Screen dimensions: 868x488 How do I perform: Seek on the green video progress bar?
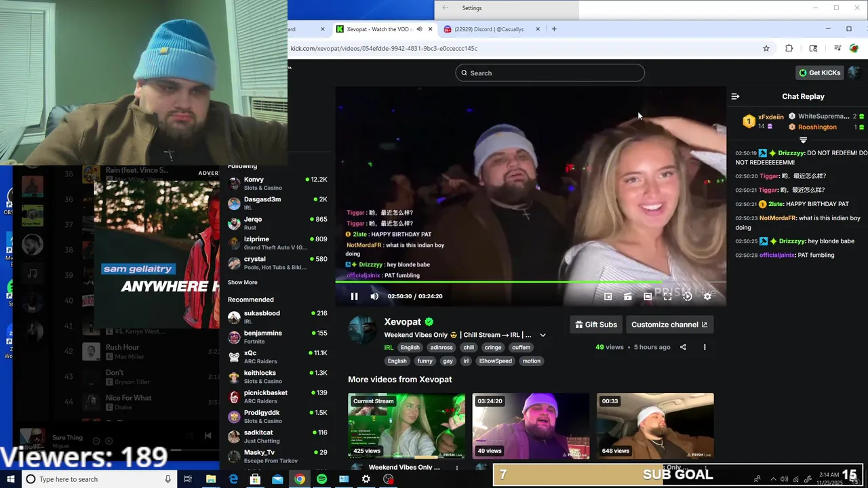pos(530,281)
